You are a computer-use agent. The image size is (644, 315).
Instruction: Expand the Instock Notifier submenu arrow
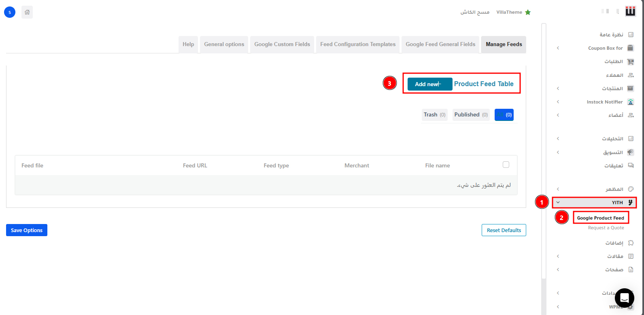(558, 102)
